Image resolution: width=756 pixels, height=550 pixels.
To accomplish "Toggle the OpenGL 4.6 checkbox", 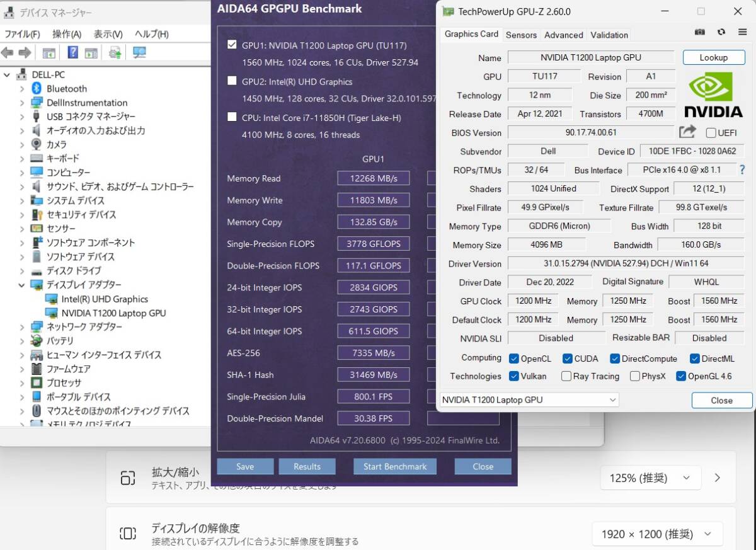I will [x=681, y=376].
